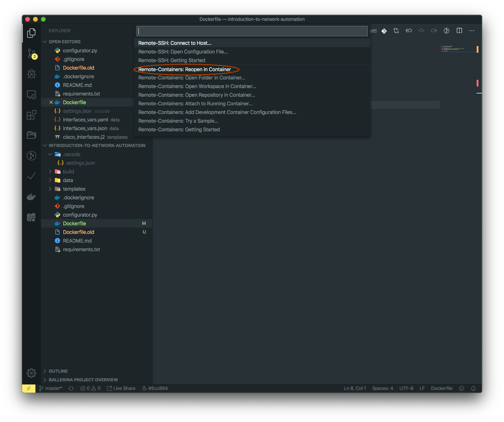504x422 pixels.
Task: Open the Ballerina view in activity bar
Action: point(31,217)
